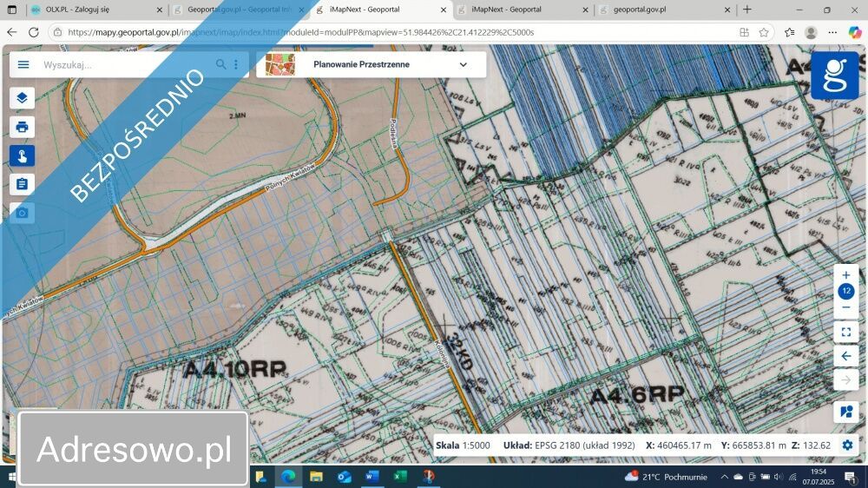Open browser settings and more menu
Screen dimensions: 868x488
832,33
